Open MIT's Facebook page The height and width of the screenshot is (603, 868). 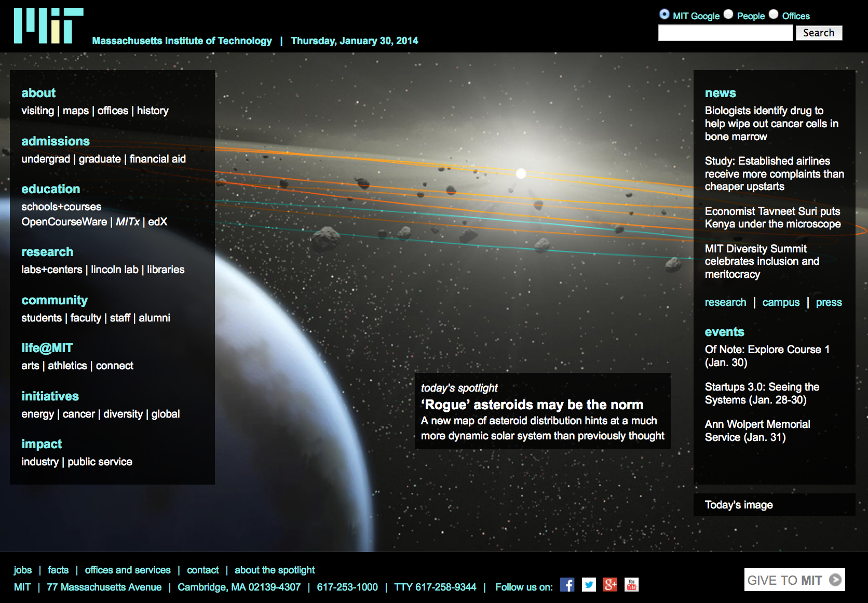(568, 585)
